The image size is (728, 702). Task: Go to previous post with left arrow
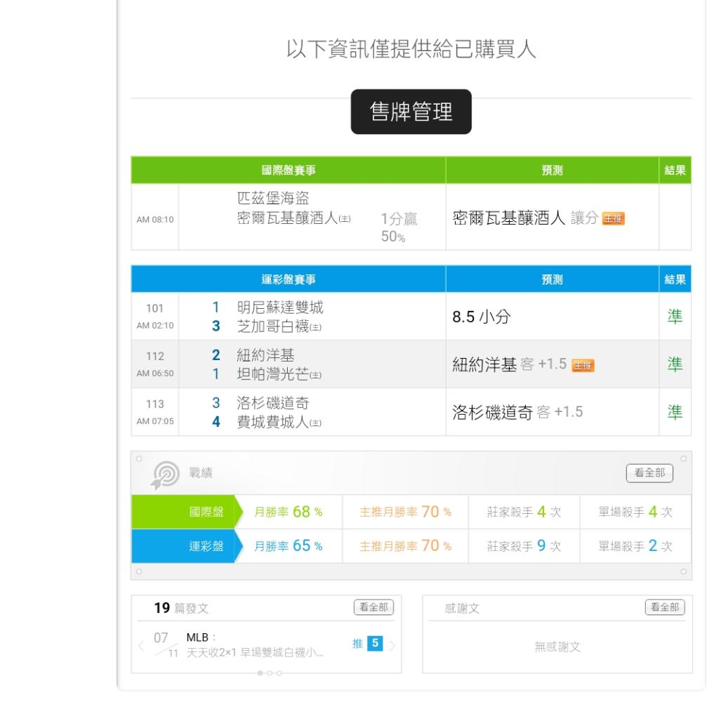[142, 646]
